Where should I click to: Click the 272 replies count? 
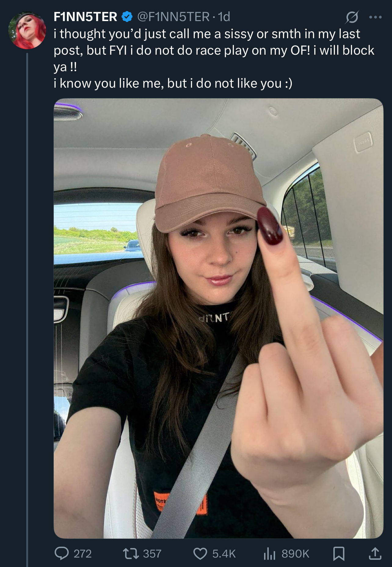pos(83,554)
